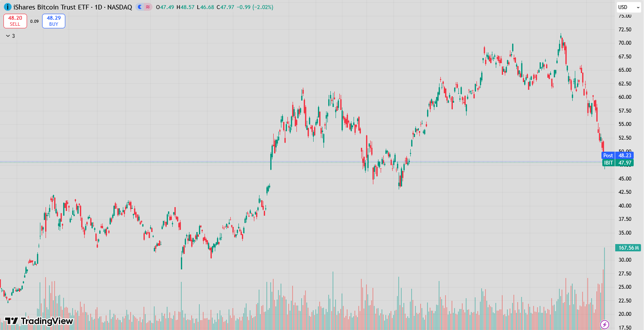The height and width of the screenshot is (330, 644).
Task: Click 70.00 on the price axis
Action: (625, 43)
